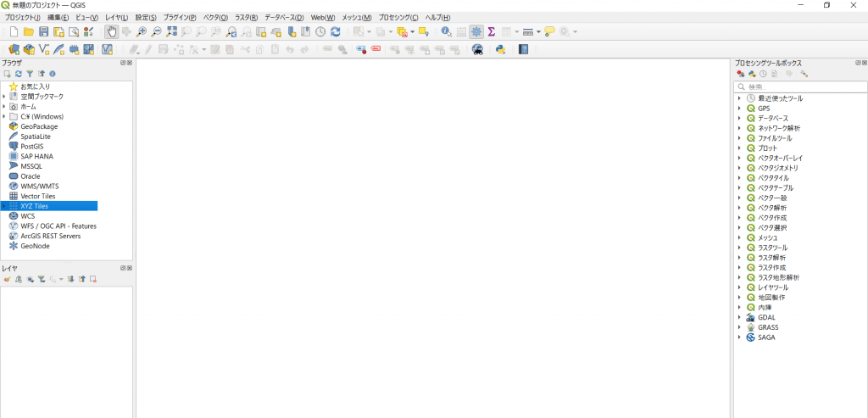The height and width of the screenshot is (418, 868).
Task: Create a new Shapefile layer icon
Action: tap(44, 50)
